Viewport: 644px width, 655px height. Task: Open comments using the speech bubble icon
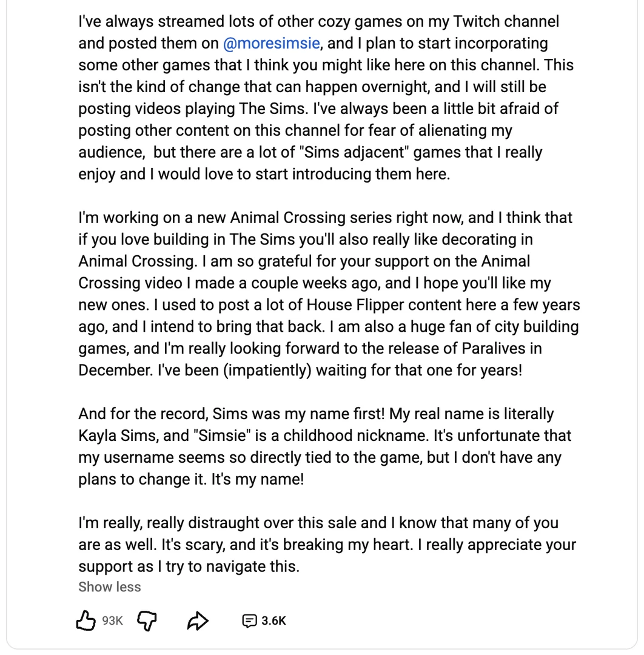pos(250,620)
